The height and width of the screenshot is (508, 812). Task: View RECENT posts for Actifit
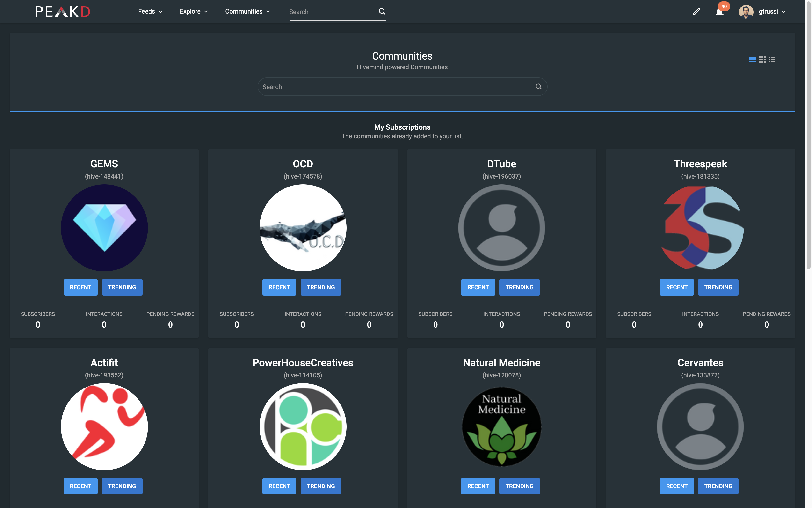coord(80,486)
